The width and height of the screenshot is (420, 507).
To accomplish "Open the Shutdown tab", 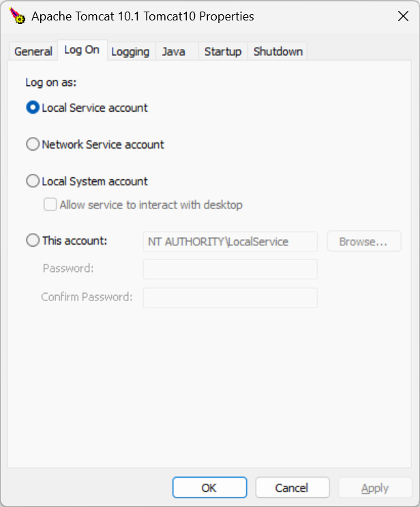I will coord(277,52).
